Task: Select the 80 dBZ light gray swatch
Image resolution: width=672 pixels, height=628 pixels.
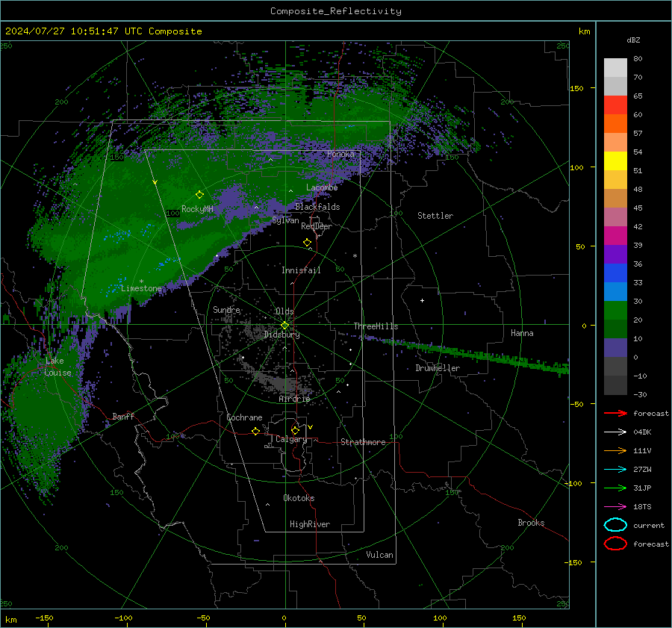Action: [615, 68]
